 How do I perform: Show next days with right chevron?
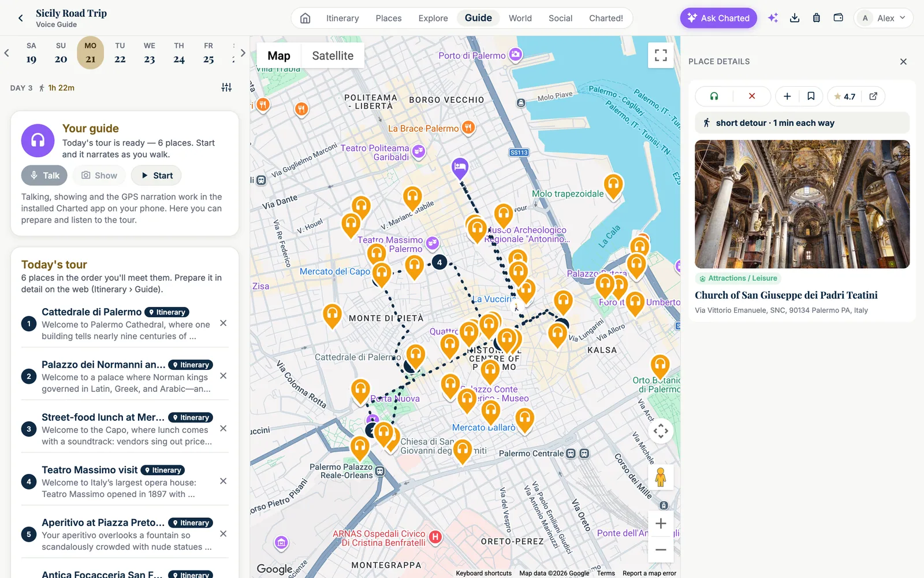coord(243,53)
